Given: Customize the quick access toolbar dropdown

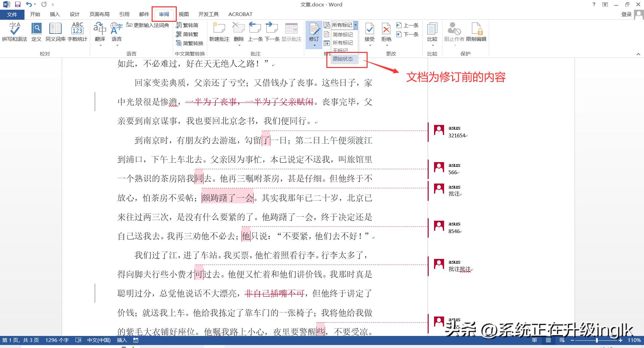Looking at the screenshot, I should pos(53,4).
